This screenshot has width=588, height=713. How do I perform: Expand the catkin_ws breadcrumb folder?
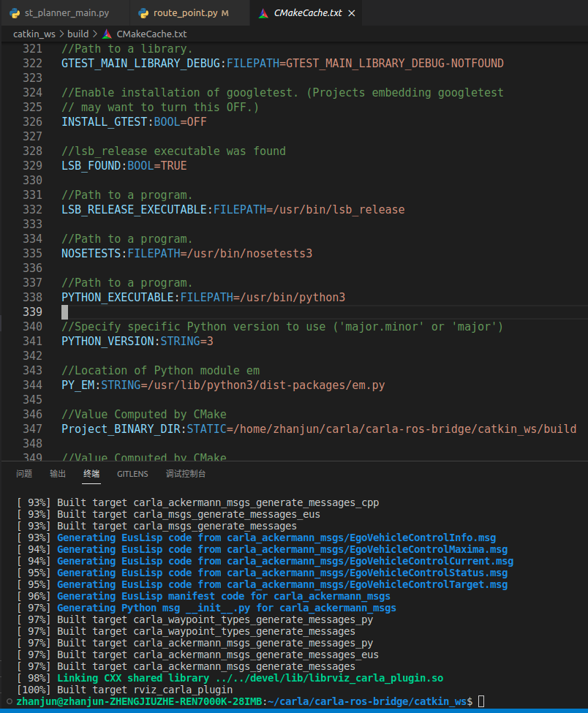(x=34, y=34)
